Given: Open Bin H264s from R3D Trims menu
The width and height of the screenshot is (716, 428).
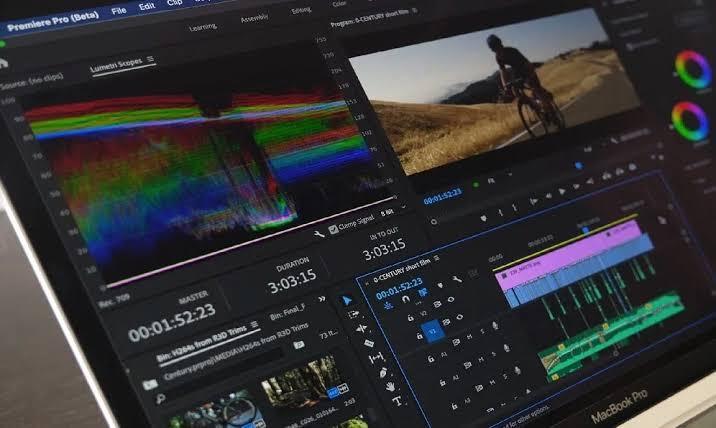Looking at the screenshot, I should 254,325.
